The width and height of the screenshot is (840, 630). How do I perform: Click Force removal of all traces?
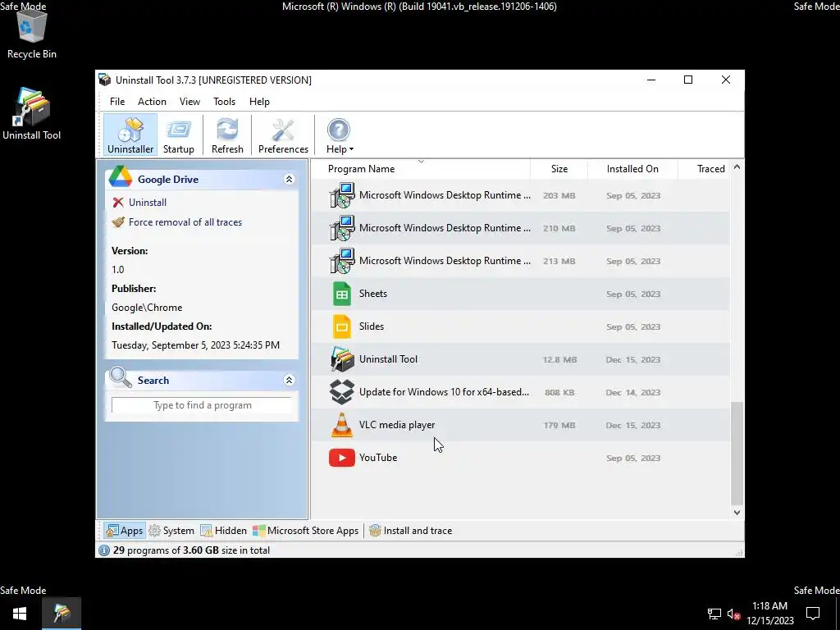pyautogui.click(x=185, y=222)
